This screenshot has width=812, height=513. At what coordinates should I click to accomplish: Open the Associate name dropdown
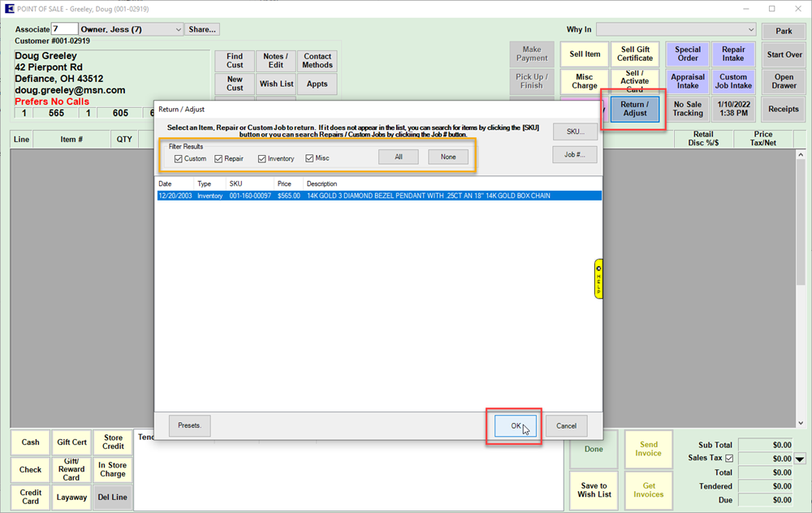(x=178, y=29)
